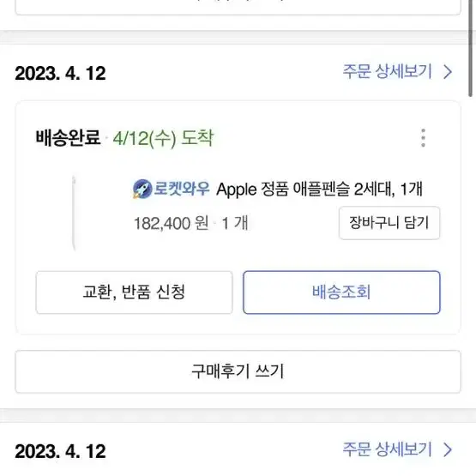Click the 4/12(수) 도착 arrival text
Image resolution: width=476 pixels, height=476 pixels.
163,138
